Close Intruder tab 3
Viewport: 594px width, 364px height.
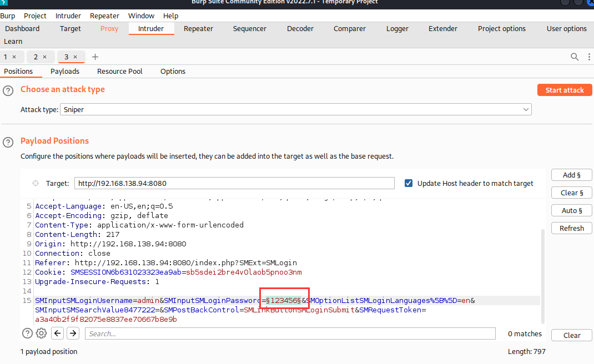[x=75, y=57]
